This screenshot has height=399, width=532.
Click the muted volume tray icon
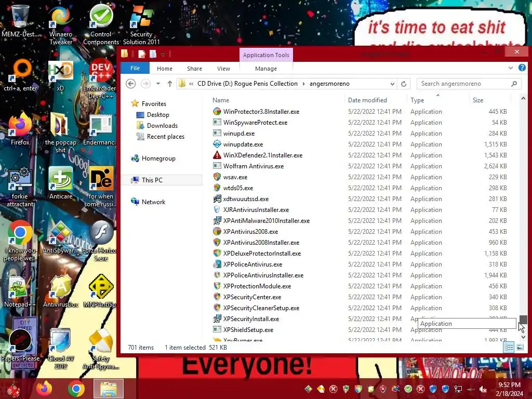483,389
